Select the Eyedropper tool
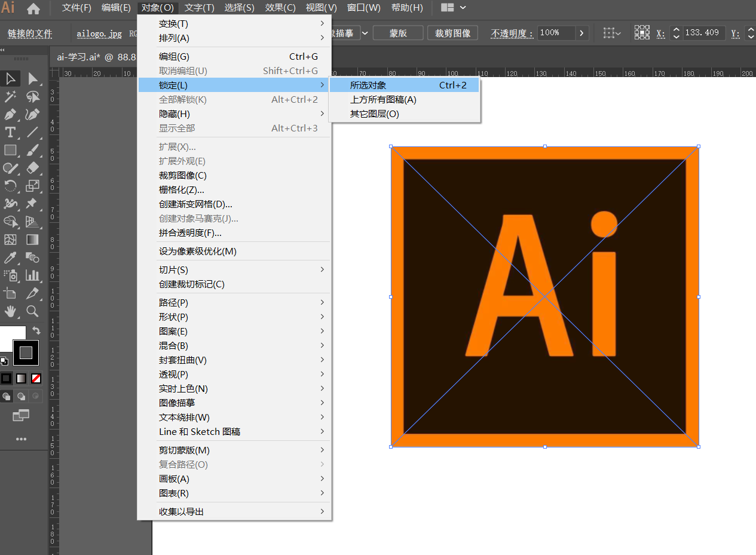 [x=10, y=257]
